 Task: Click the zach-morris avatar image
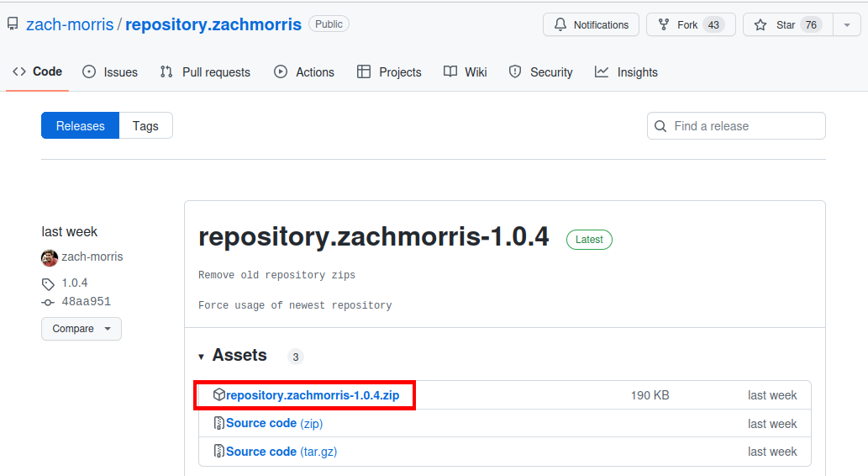pos(50,257)
